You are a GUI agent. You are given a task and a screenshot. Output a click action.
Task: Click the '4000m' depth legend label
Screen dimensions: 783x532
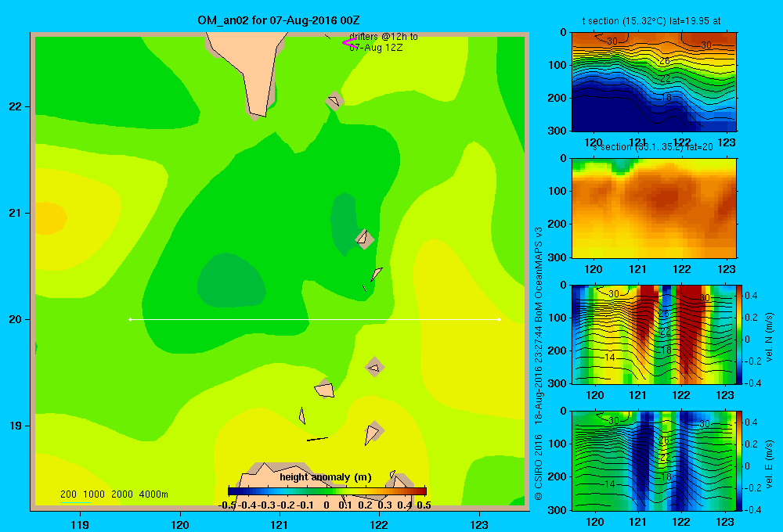(x=153, y=494)
